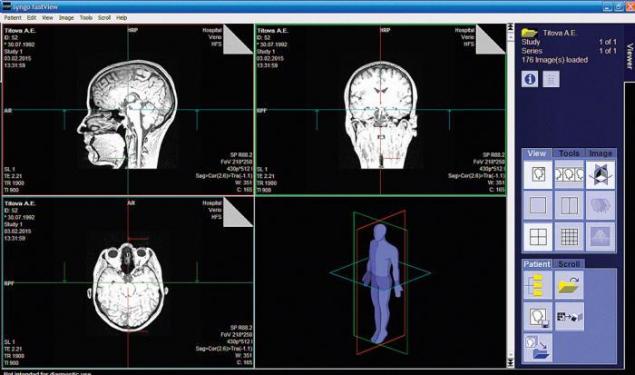Image resolution: width=635 pixels, height=375 pixels.
Task: Open the Patient menu
Action: (13, 18)
